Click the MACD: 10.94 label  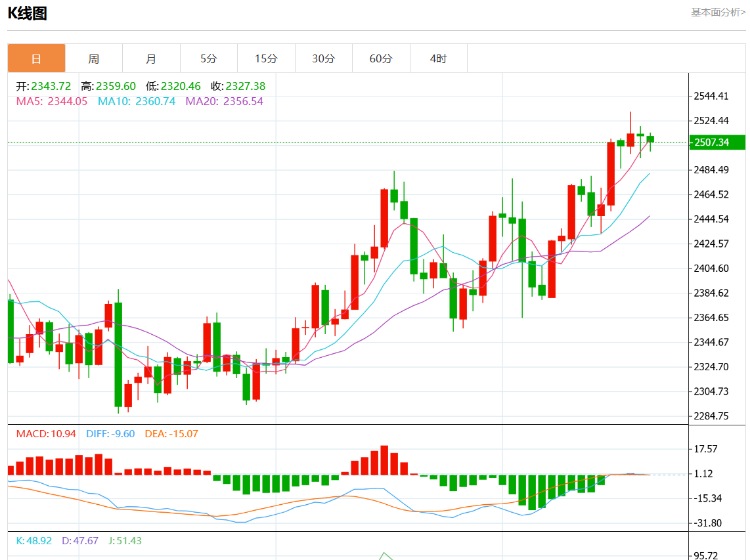tap(46, 434)
